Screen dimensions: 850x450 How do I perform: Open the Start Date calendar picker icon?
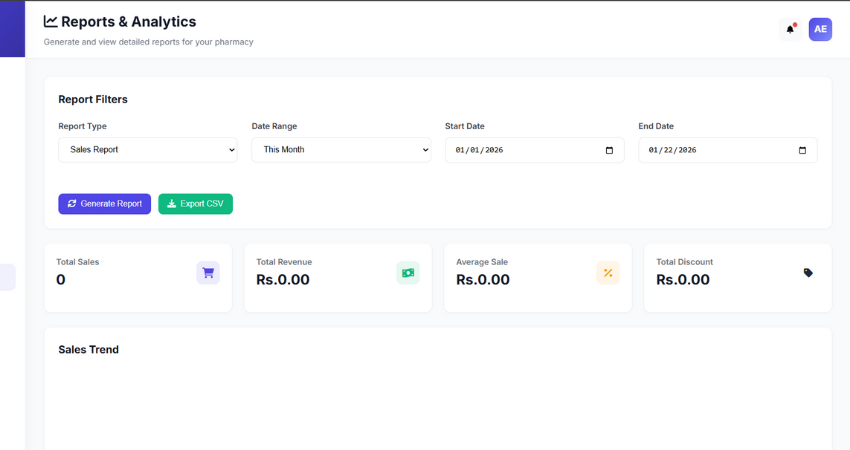tap(609, 150)
